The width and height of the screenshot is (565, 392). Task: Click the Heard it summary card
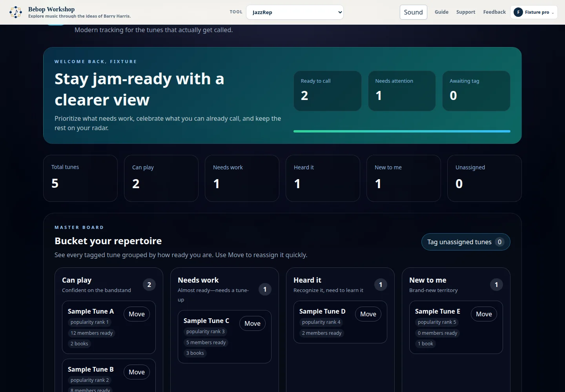323,178
